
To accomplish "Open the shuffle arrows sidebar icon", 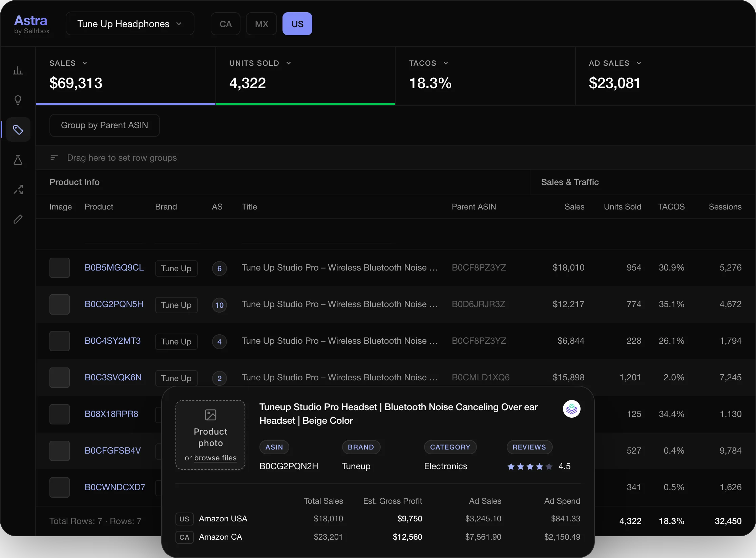I will click(18, 190).
